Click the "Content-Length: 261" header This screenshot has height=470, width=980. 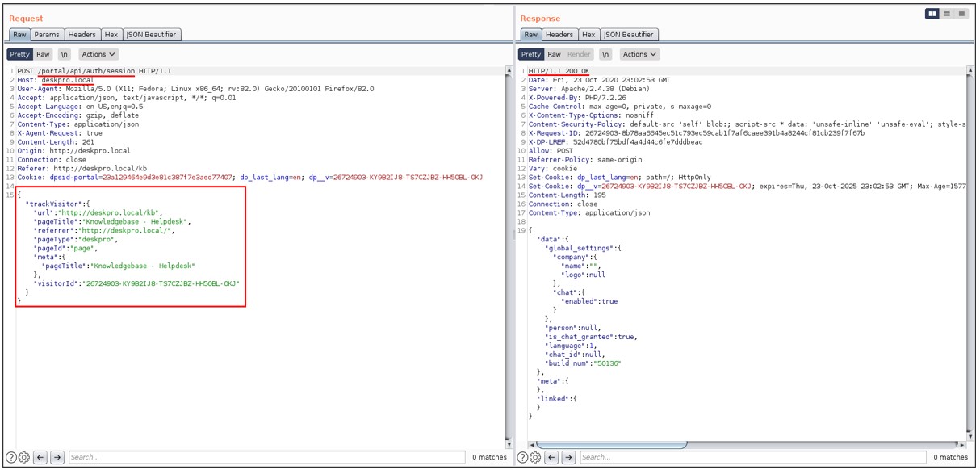(x=56, y=142)
